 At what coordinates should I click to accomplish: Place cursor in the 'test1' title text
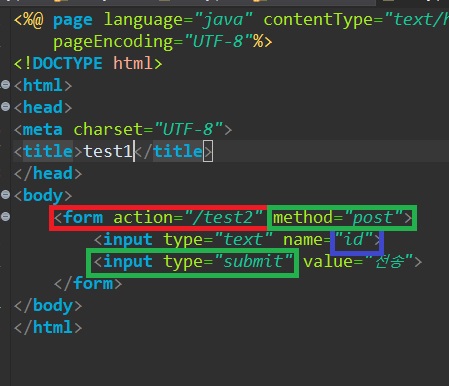click(x=108, y=151)
